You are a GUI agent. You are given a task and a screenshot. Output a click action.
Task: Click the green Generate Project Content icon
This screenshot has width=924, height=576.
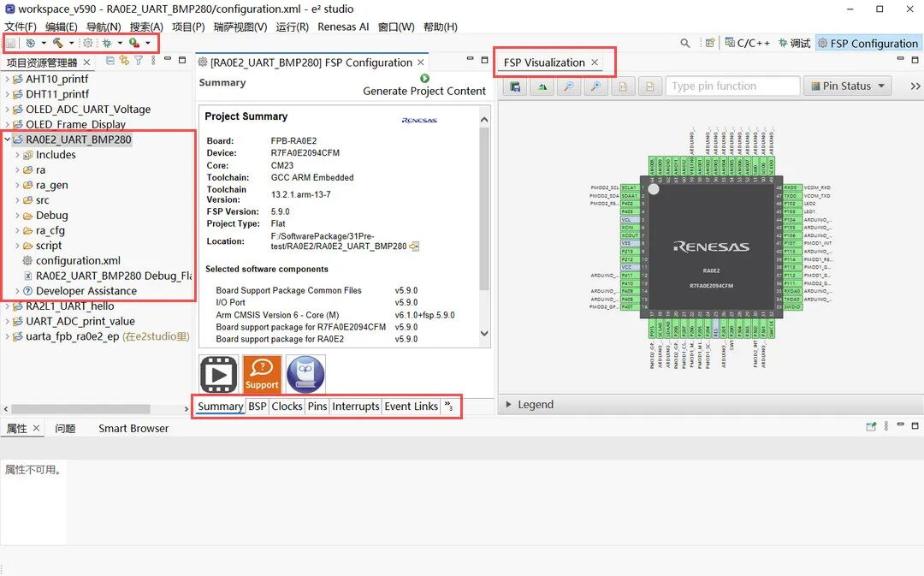tap(425, 79)
